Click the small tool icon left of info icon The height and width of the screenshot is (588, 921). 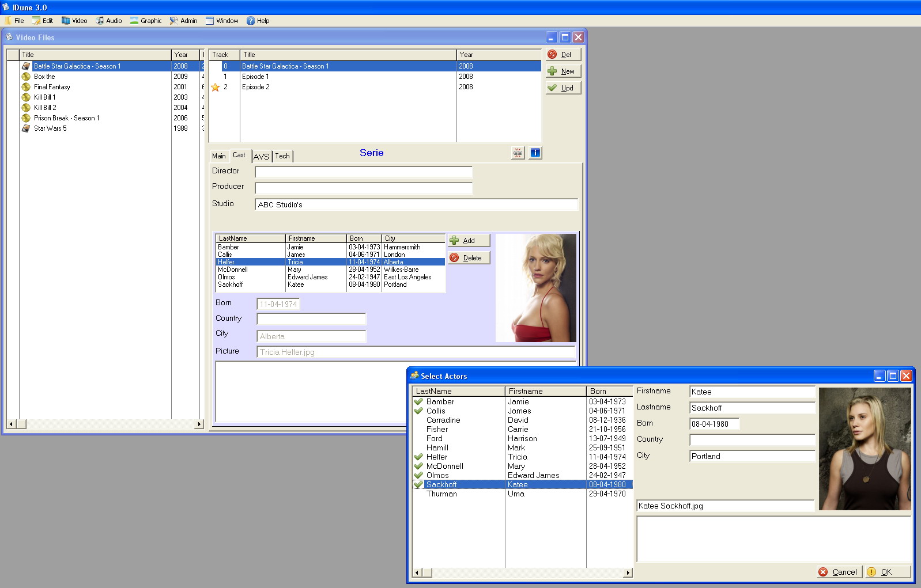518,153
